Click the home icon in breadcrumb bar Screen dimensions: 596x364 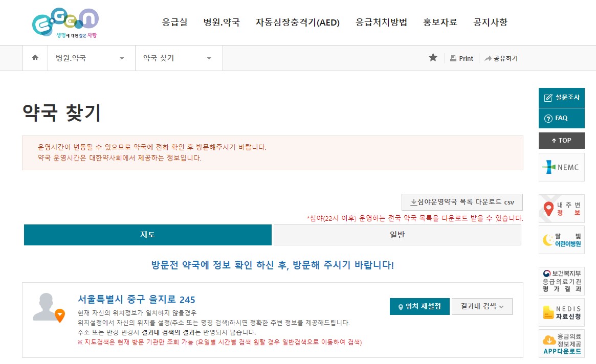tap(35, 58)
